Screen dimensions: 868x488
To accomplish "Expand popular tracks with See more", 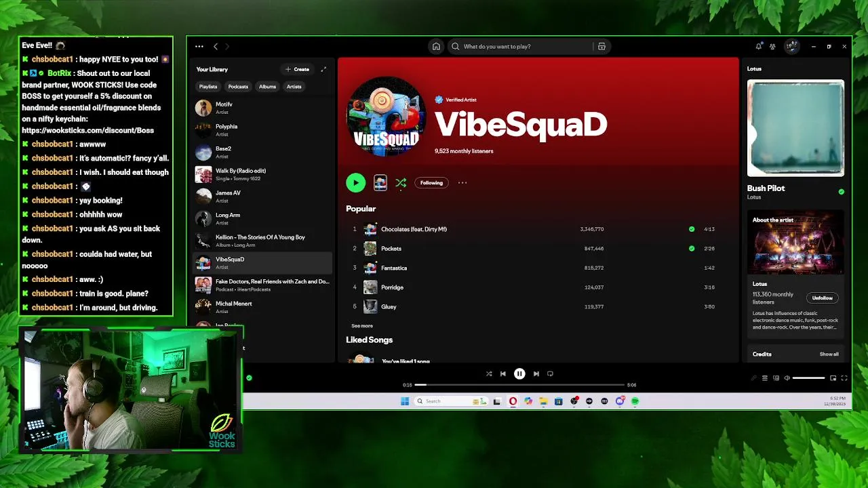I will point(362,326).
